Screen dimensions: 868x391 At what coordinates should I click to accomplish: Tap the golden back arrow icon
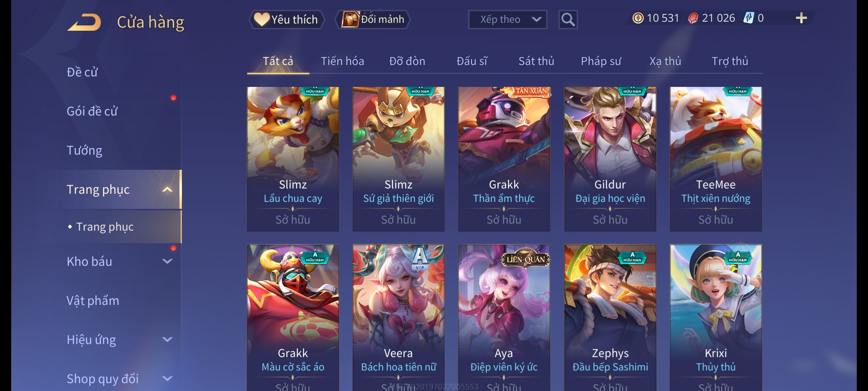(84, 22)
